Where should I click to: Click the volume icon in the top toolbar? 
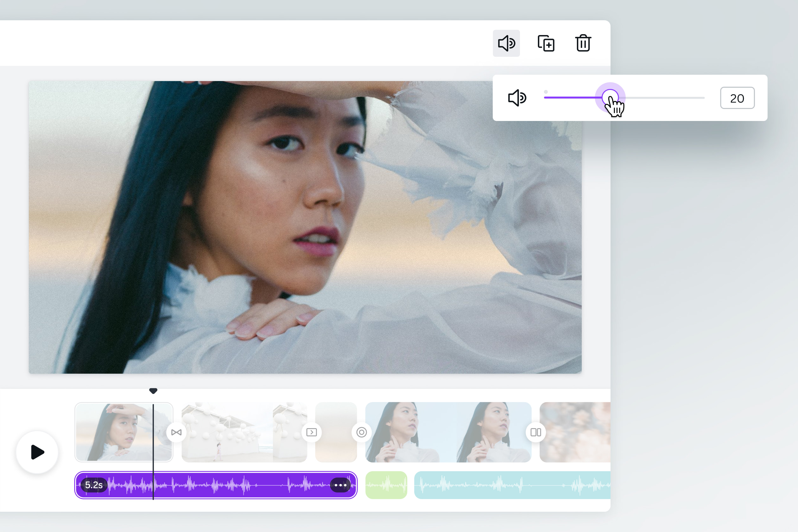click(x=506, y=43)
